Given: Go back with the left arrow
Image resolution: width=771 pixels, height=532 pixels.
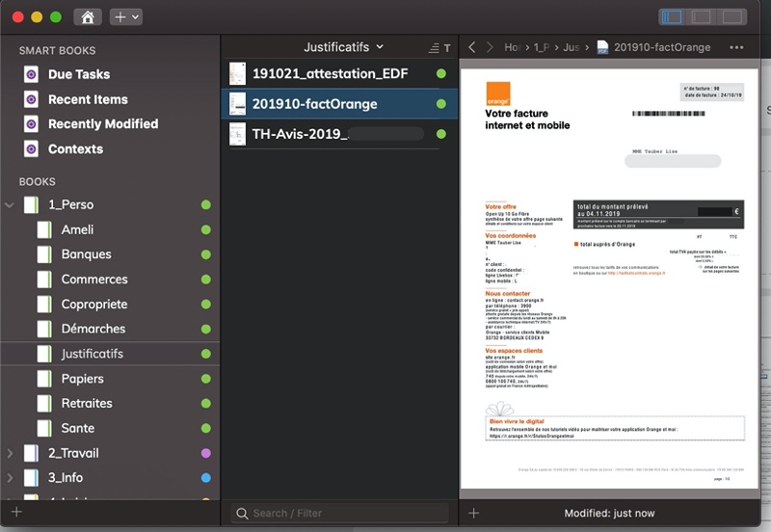Looking at the screenshot, I should 472,47.
